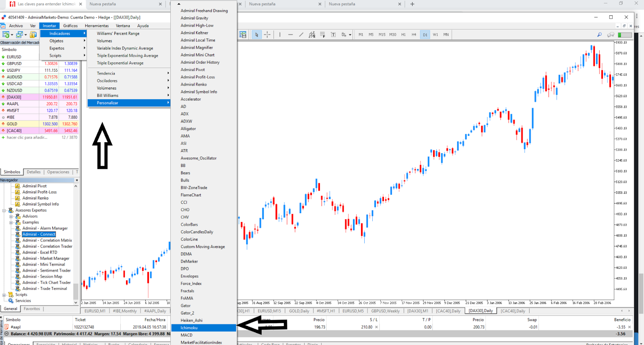Open the Insertar menu
This screenshot has height=345, width=644.
50,26
